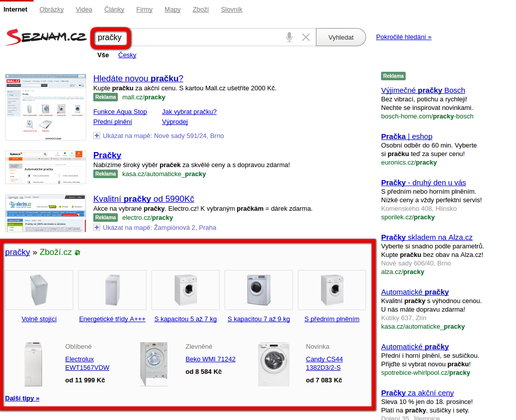Screen dimensions: 516x420
Task: Open 'Pračky skladem na Alza.cz' ad
Action: (x=427, y=237)
